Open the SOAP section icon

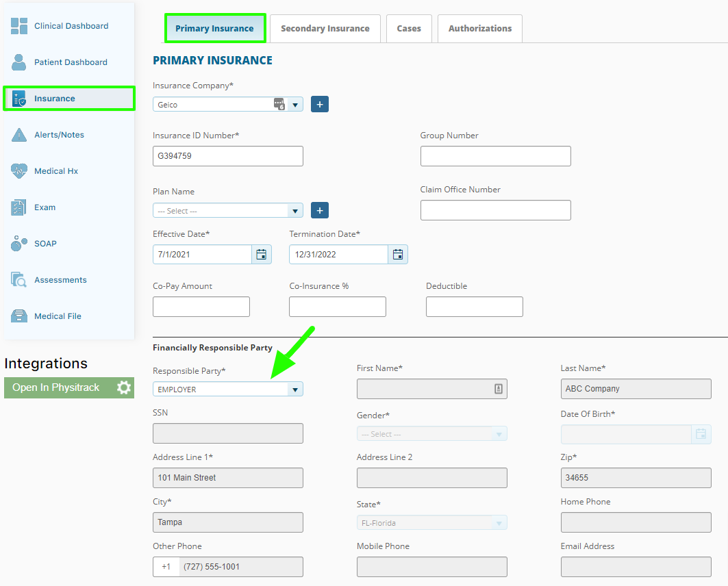click(x=19, y=243)
